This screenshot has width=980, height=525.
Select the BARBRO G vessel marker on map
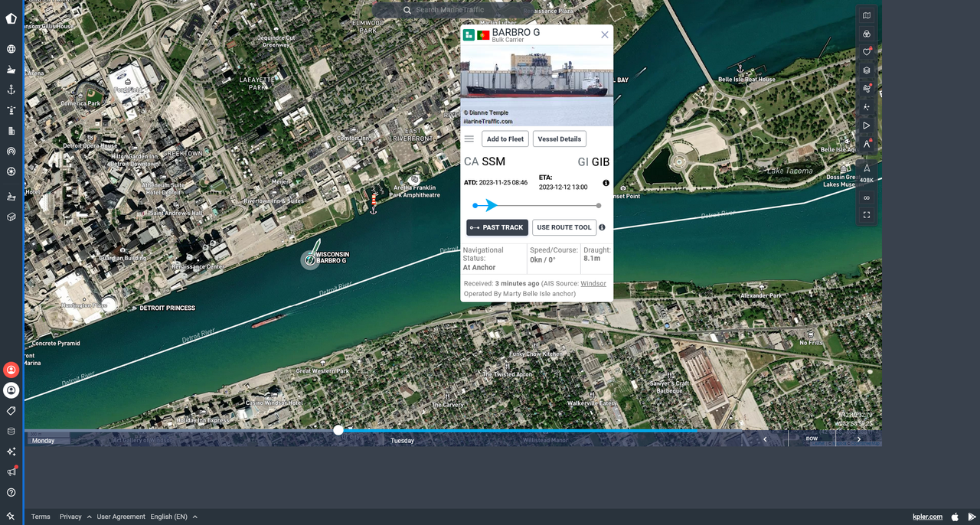(x=310, y=260)
